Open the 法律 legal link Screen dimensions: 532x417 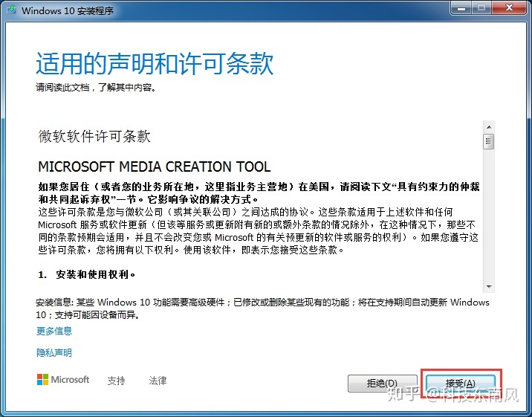158,381
